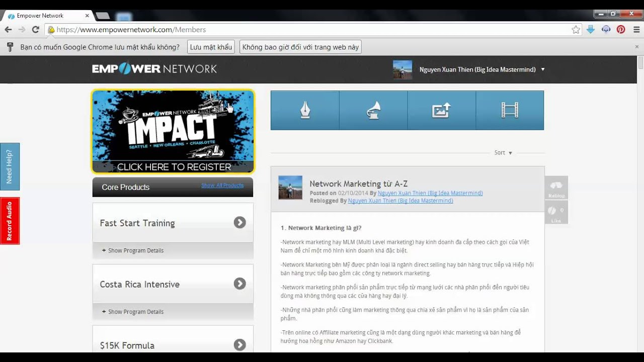The image size is (644, 362).
Task: Click the Empower Network logo
Action: tap(154, 69)
